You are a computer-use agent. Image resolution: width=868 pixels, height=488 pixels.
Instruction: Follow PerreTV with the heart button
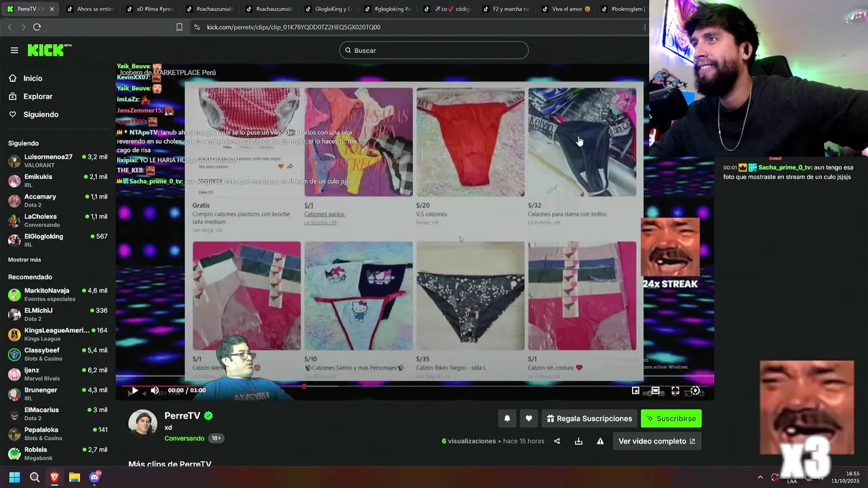point(529,419)
